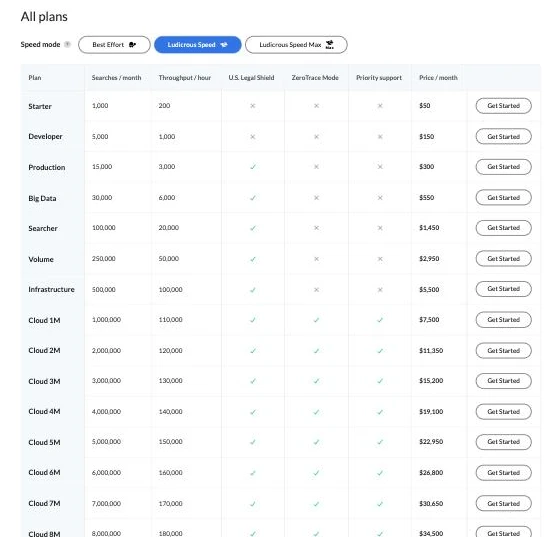Viewport: 560px width, 537px height.
Task: Select Ludicrous Speed Max mode
Action: coord(296,45)
